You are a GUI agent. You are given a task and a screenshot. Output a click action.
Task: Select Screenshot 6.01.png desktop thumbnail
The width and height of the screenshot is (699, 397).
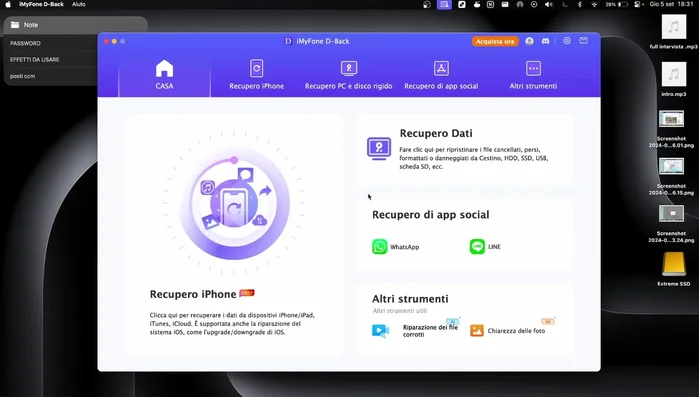click(671, 119)
